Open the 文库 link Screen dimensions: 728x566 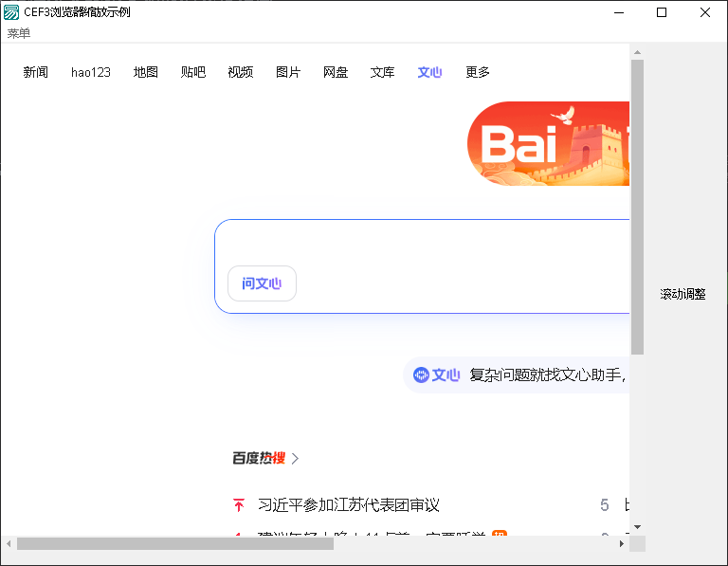tap(383, 72)
